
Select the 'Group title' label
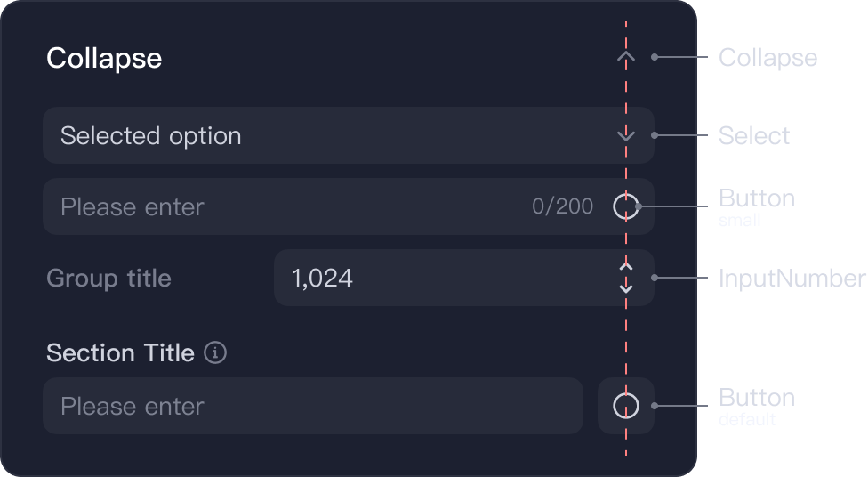coord(109,279)
